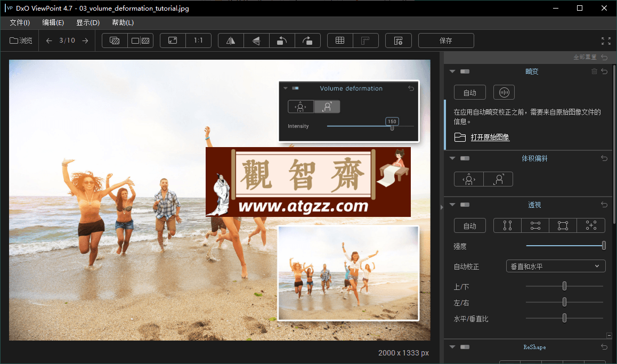
Task: Toggle the ReShape panel switch
Action: (465, 347)
